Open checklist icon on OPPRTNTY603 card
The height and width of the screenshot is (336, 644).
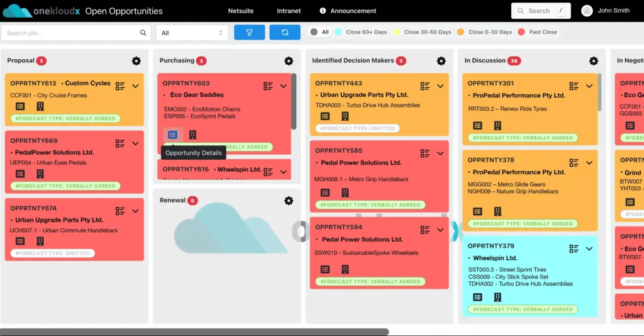click(268, 86)
